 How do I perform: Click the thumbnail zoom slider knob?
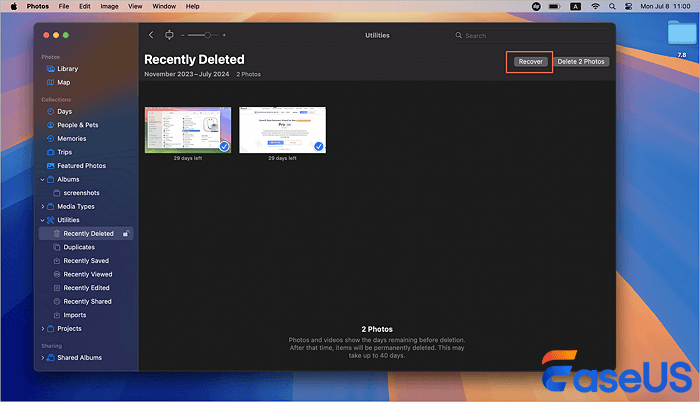click(x=207, y=35)
